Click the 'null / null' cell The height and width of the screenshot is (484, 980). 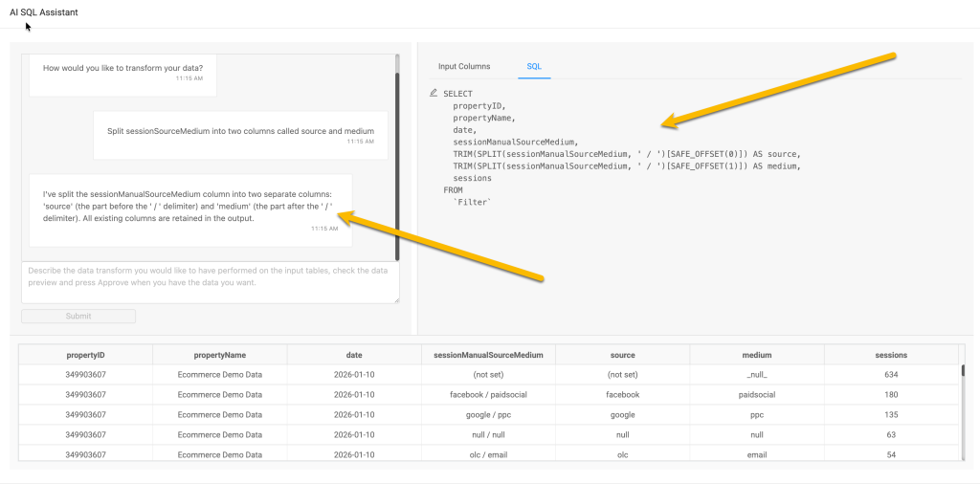point(489,434)
